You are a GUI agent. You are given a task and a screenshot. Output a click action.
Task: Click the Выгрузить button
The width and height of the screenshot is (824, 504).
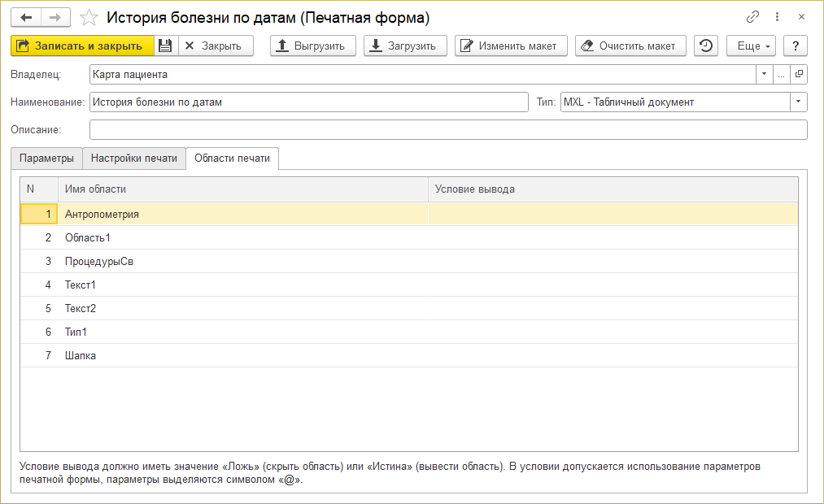(312, 46)
